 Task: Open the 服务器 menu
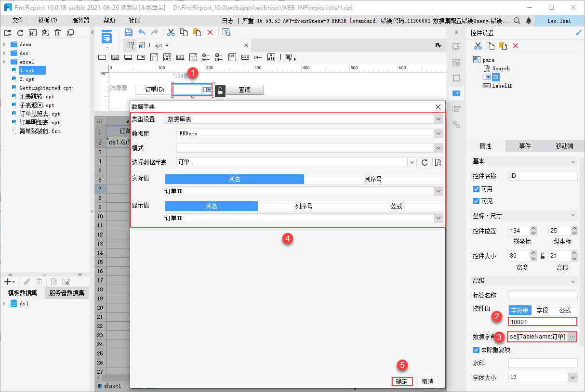[x=80, y=21]
